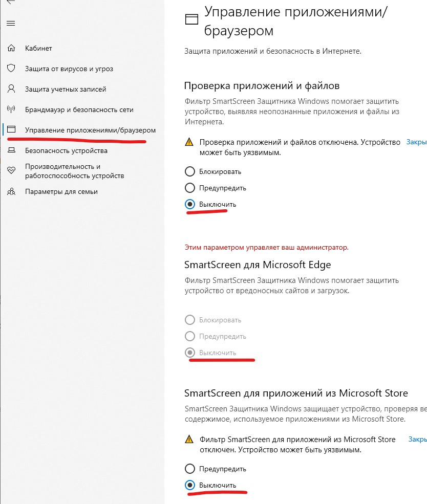The height and width of the screenshot is (504, 427).
Task: Click the home icon next to Кабинет
Action: (11, 48)
